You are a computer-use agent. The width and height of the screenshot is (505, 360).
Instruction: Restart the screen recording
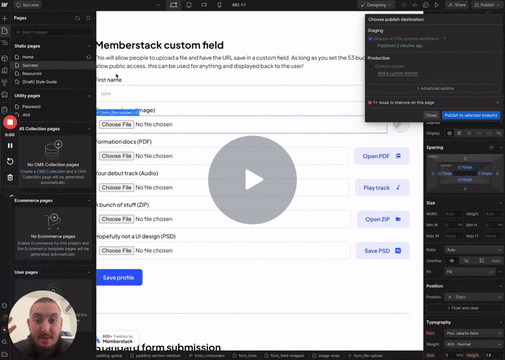point(10,161)
